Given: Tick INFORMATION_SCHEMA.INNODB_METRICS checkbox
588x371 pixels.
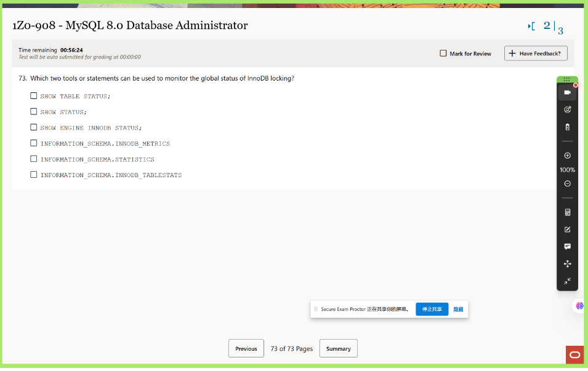Looking at the screenshot, I should click(33, 143).
